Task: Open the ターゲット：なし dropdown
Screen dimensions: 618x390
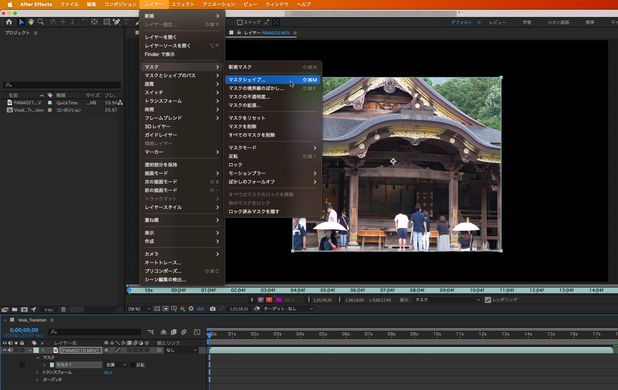Action: pos(288,309)
